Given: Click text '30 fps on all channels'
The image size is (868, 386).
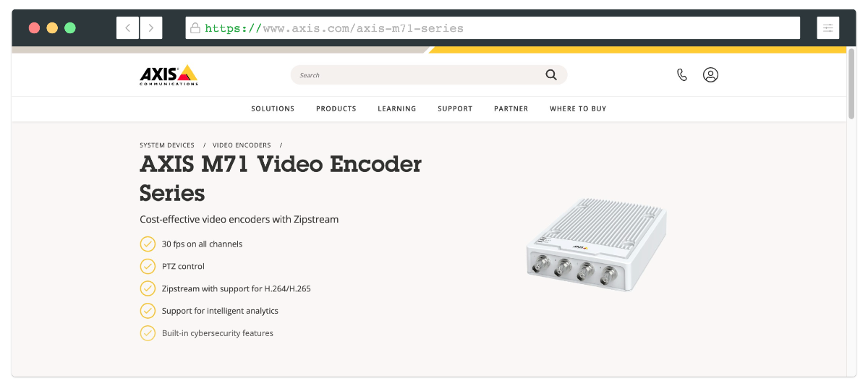Looking at the screenshot, I should [203, 244].
